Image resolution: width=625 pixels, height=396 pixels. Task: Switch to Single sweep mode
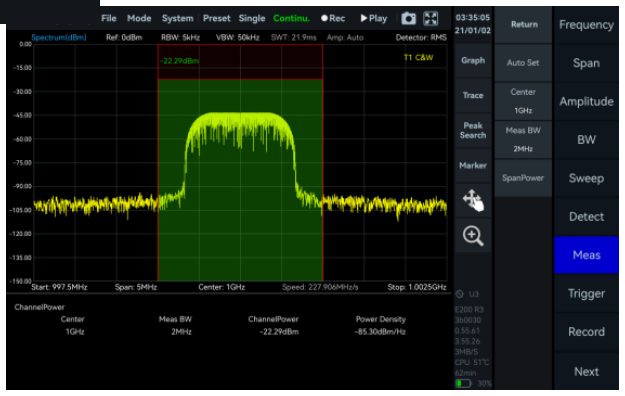pyautogui.click(x=252, y=18)
